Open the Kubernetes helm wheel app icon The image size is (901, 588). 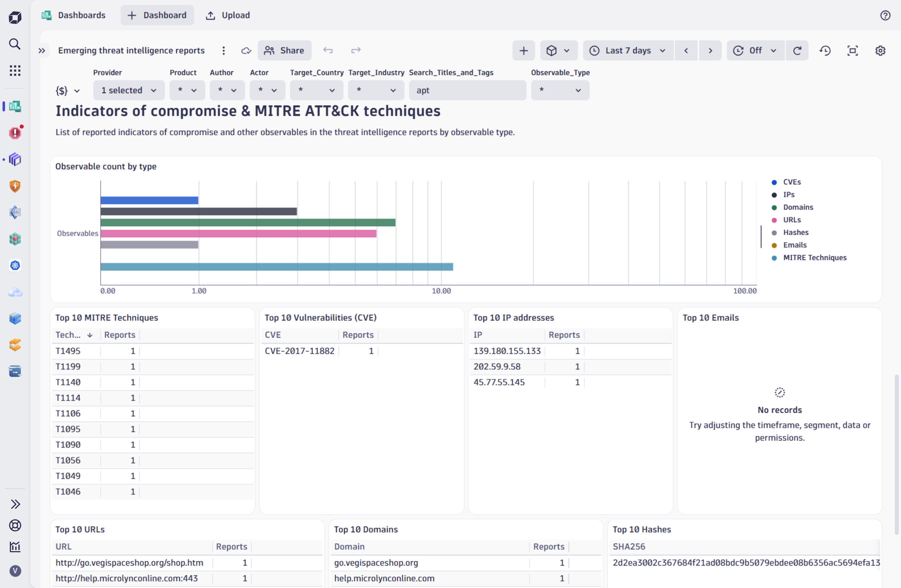pyautogui.click(x=15, y=266)
